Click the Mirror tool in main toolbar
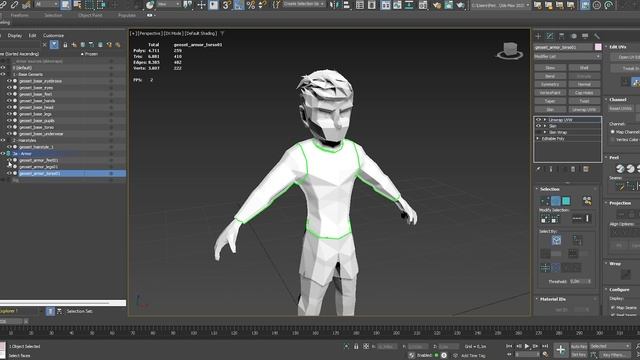This screenshot has width=640, height=360. (333, 5)
